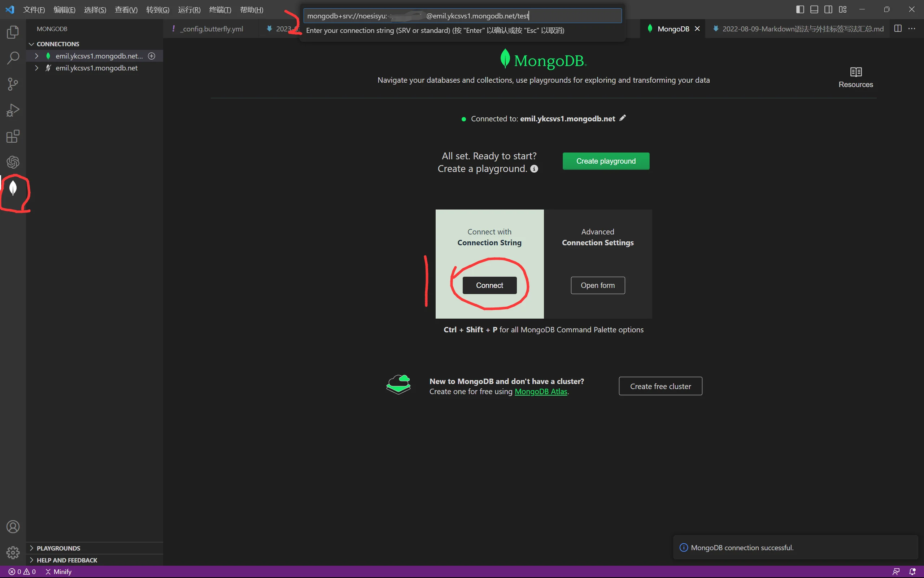
Task: Toggle bottom panel layout icon
Action: tap(814, 9)
